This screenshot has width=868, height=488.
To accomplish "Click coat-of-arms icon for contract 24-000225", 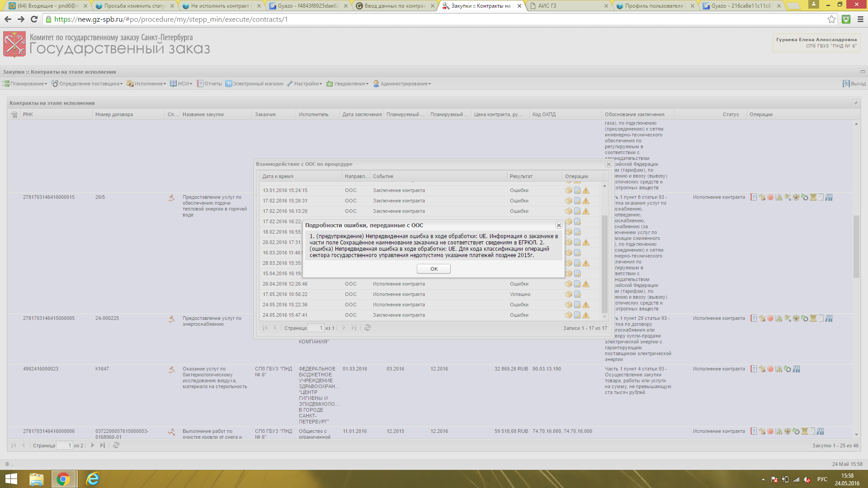I will [796, 319].
